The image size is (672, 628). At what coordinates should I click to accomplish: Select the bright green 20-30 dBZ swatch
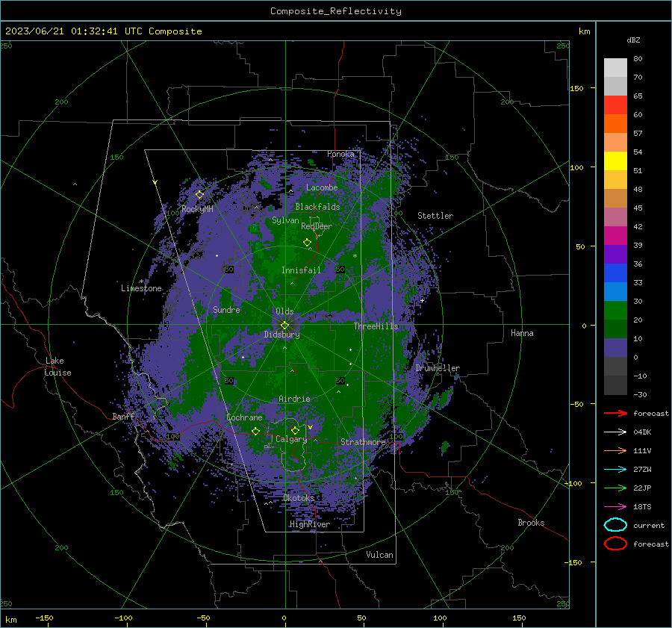615,311
